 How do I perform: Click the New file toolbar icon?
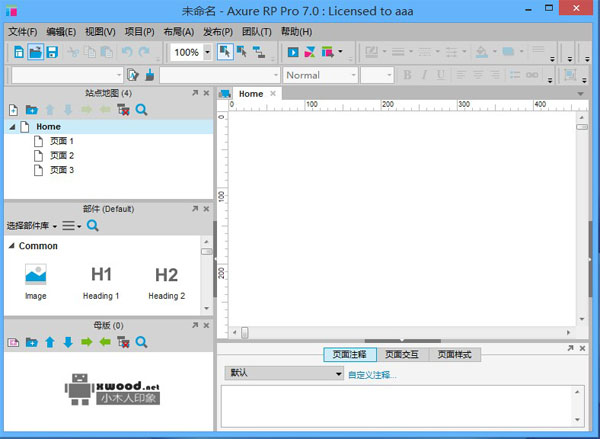coord(19,52)
